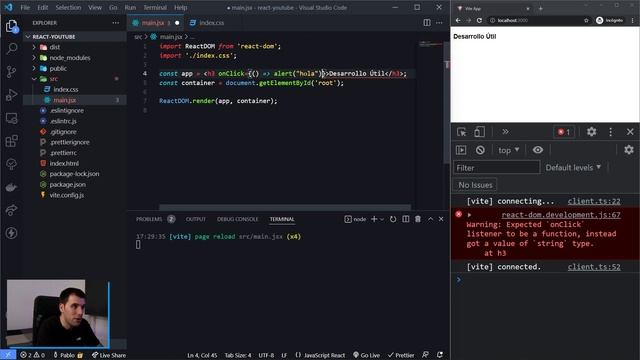Open Source Control view in activity bar
640x360 pixels.
click(11, 72)
